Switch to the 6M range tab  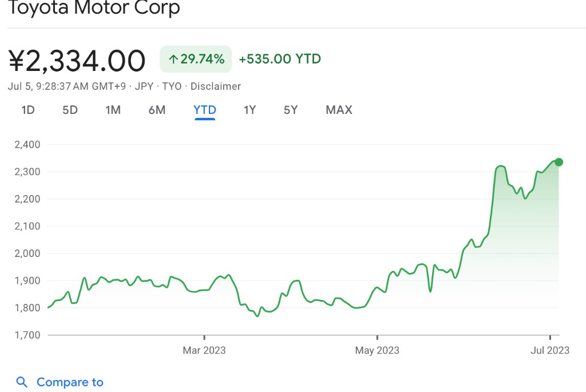click(157, 110)
